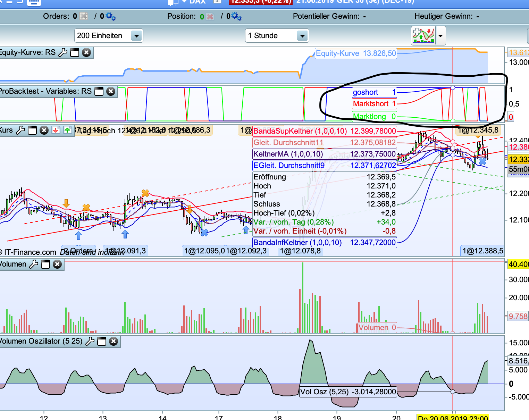Toggle the Volumen Oszillator panel window icon
Image resolution: width=529 pixels, height=420 pixels.
coord(102,341)
